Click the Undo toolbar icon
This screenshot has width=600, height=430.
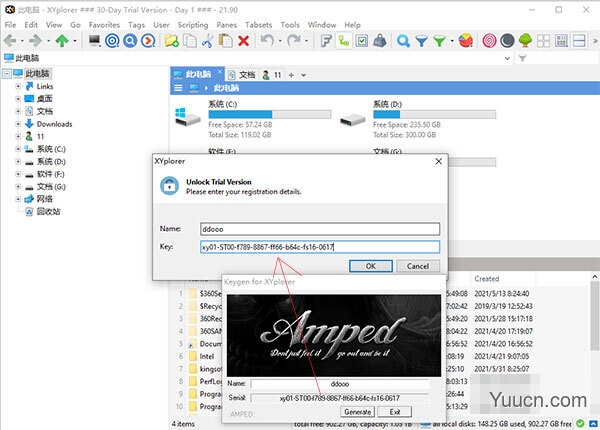tap(267, 41)
